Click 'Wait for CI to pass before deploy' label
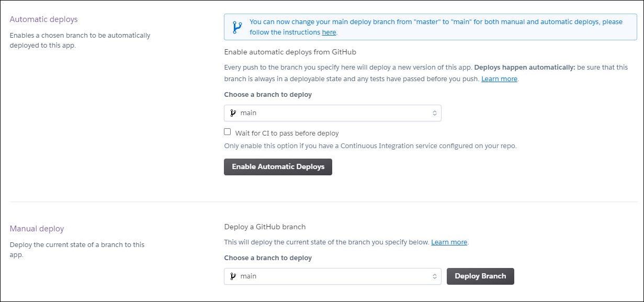This screenshot has height=302, width=644. click(287, 133)
